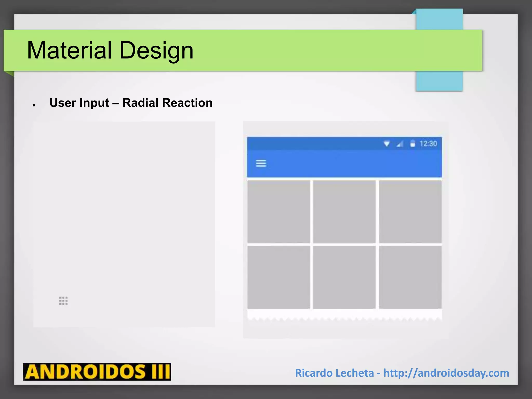Click the ANDROIDOS III logo
This screenshot has width=532, height=399.
[x=97, y=372]
